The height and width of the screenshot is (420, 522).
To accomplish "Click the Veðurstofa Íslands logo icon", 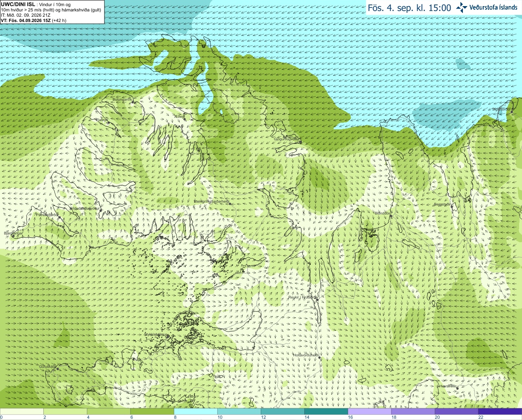I will click(462, 7).
